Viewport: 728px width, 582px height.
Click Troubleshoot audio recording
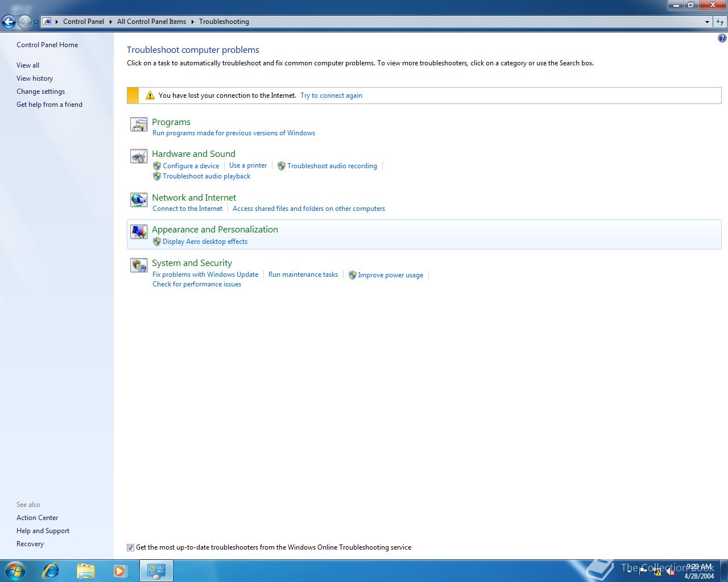pyautogui.click(x=332, y=166)
